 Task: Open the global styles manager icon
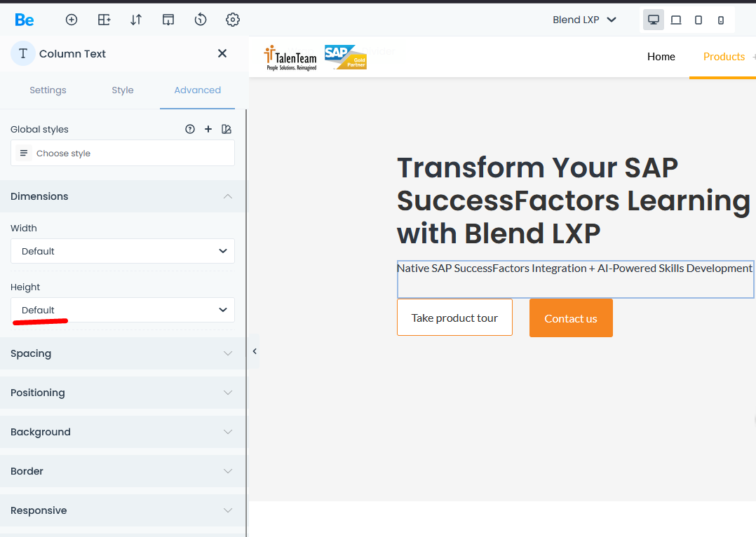[226, 129]
